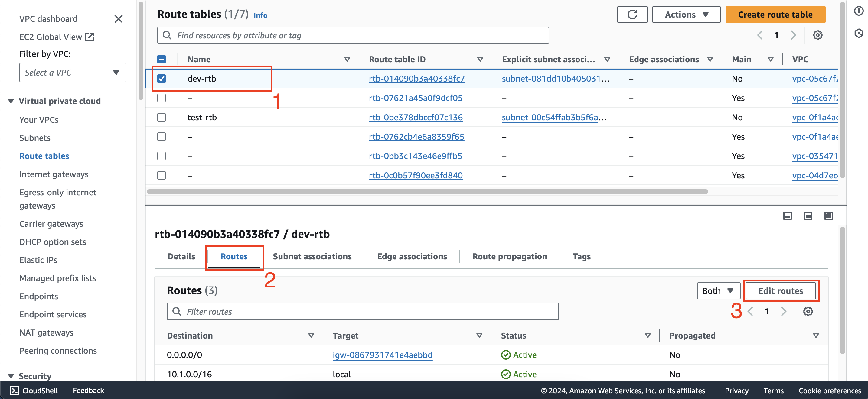Open Feedback in the footer

point(88,390)
